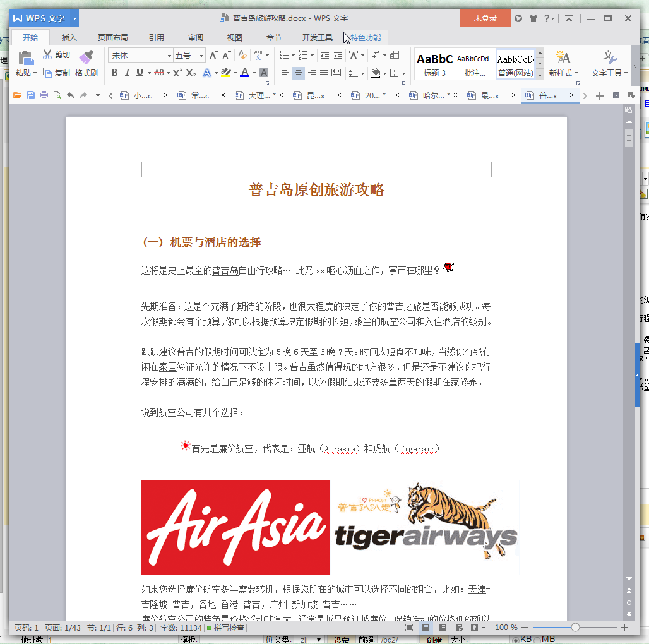Apply blue font color A
This screenshot has width=649, height=644.
[245, 73]
